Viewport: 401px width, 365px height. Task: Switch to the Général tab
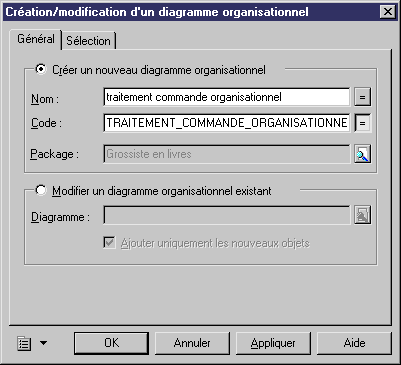(x=36, y=39)
